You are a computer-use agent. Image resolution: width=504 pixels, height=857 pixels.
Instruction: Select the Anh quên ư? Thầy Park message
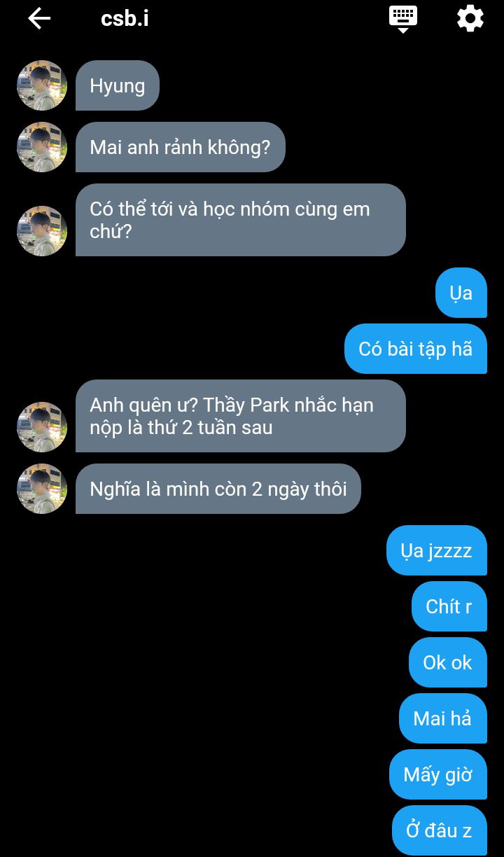click(241, 416)
